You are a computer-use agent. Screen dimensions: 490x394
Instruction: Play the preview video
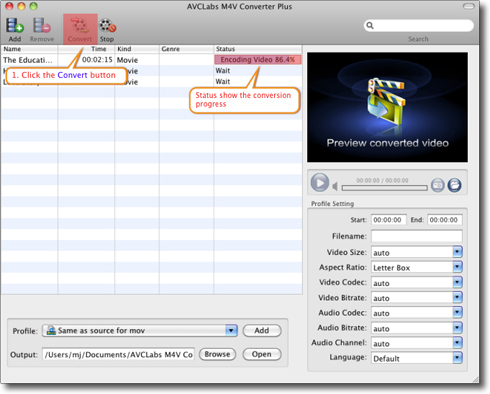320,183
